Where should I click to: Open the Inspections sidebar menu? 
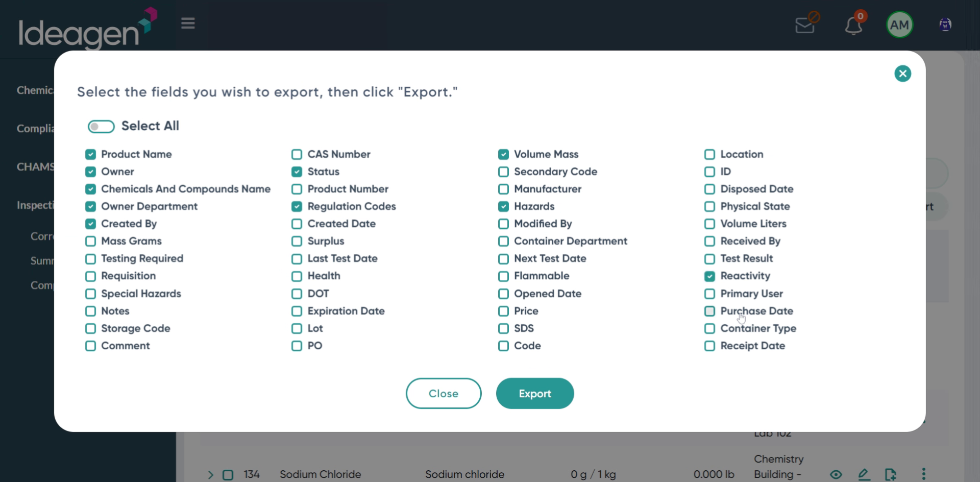pyautogui.click(x=35, y=205)
